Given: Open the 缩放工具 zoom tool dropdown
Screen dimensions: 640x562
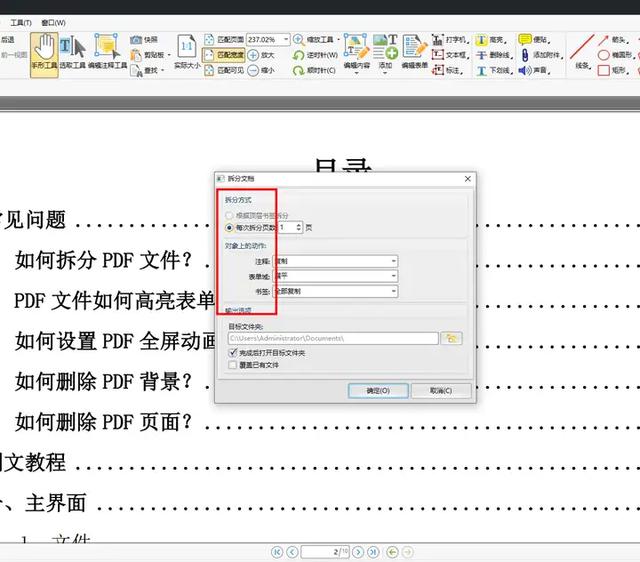Looking at the screenshot, I should pyautogui.click(x=338, y=40).
